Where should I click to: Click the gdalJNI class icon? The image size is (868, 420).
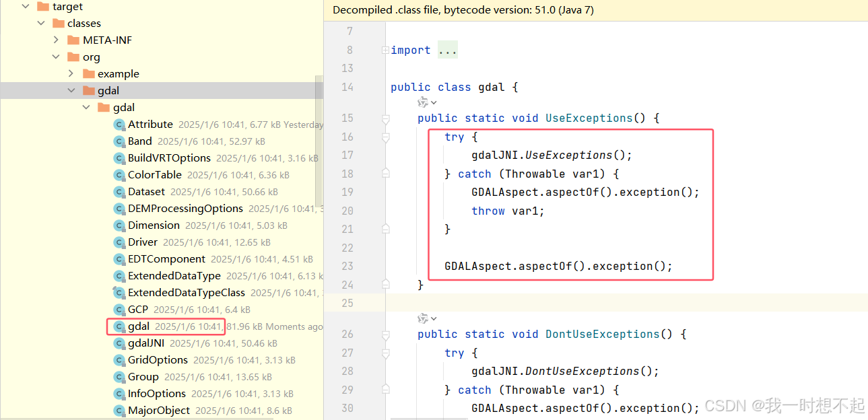[x=119, y=343]
